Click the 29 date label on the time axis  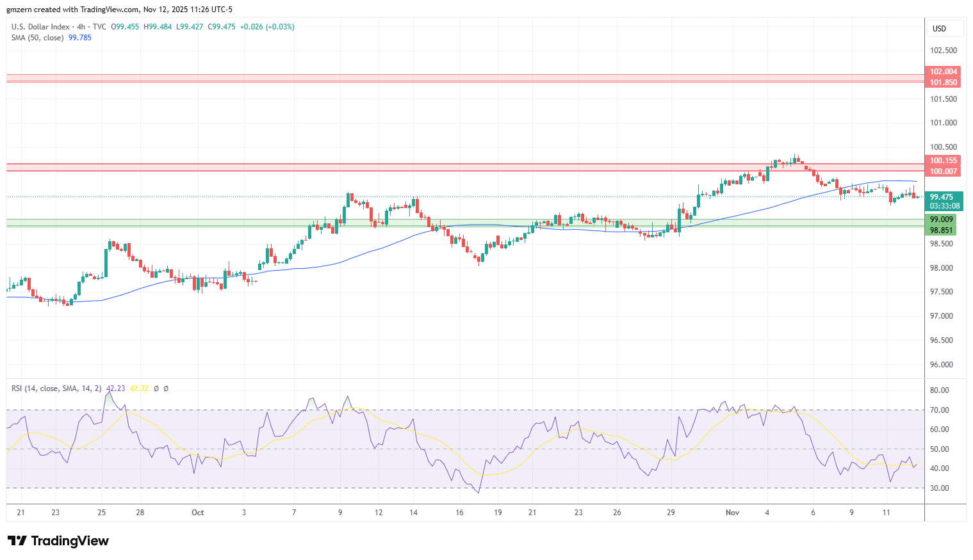tap(671, 513)
